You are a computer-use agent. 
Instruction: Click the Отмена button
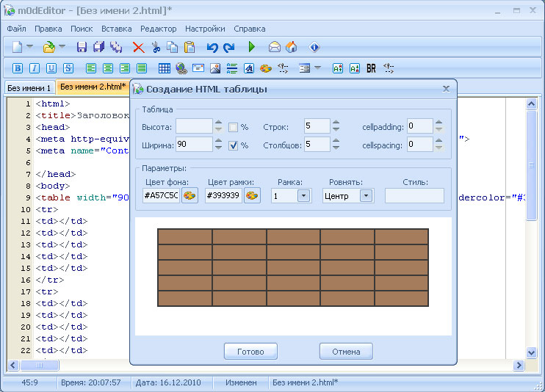(346, 352)
